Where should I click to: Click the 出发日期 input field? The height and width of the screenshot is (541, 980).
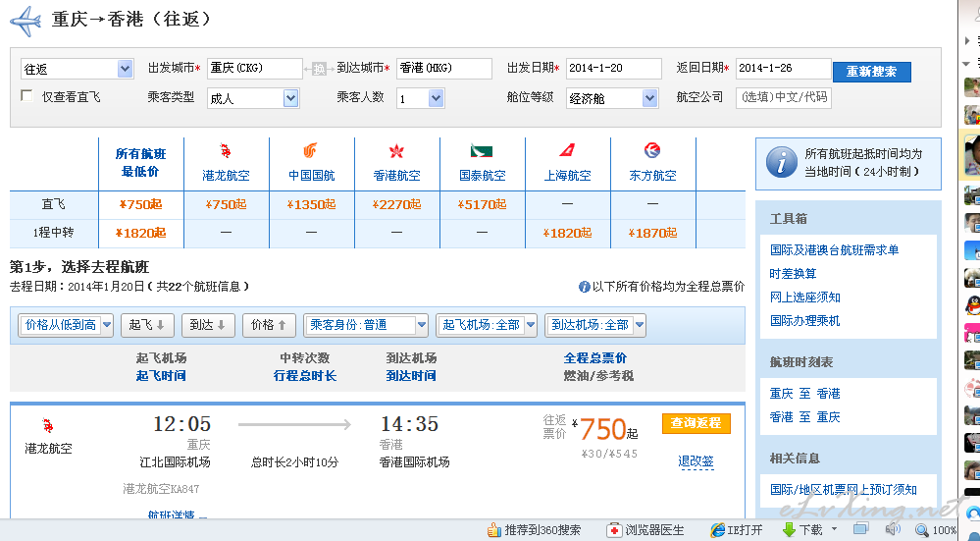point(614,68)
